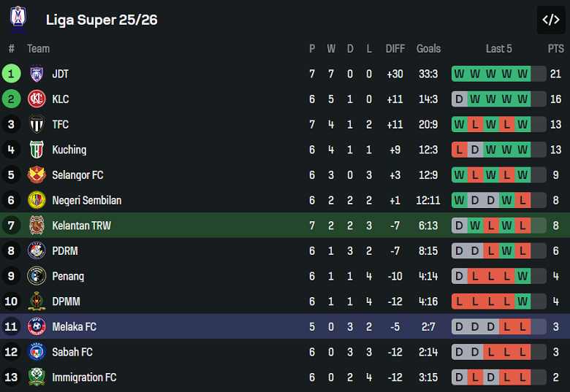Click the Selangor FC crest icon
Screen dimensions: 570x392
pos(37,175)
